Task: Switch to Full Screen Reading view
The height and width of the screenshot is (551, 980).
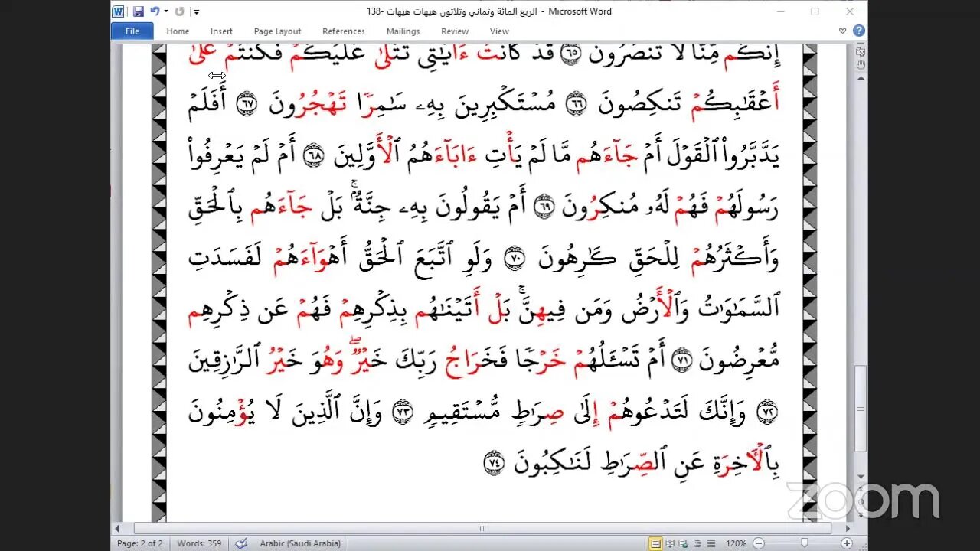Action: (x=671, y=543)
